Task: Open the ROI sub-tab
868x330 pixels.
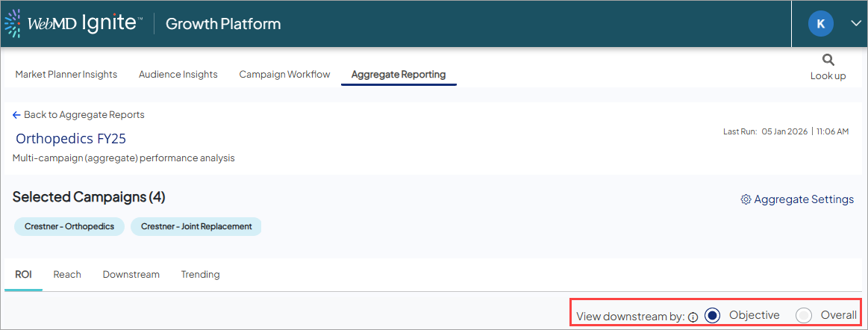Action: click(x=23, y=274)
